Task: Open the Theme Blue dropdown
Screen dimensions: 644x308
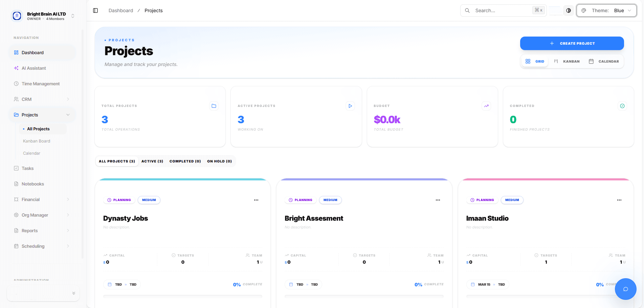Action: click(x=606, y=10)
